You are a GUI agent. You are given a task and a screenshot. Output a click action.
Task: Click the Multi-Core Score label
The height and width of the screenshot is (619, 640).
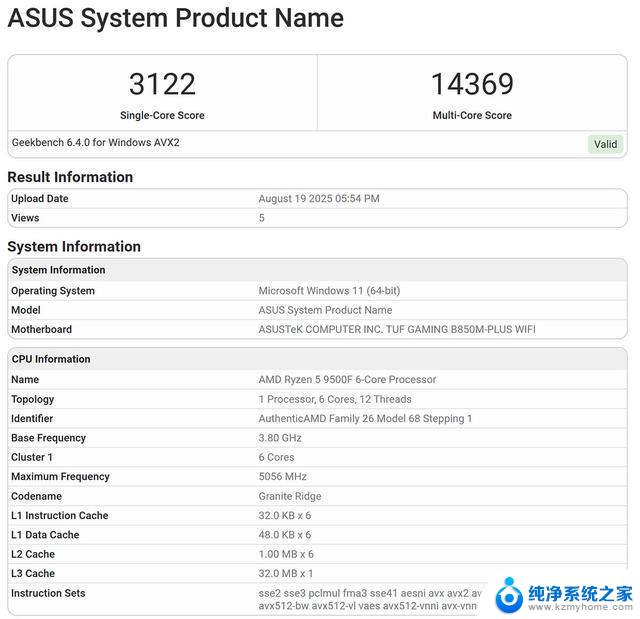(x=472, y=115)
